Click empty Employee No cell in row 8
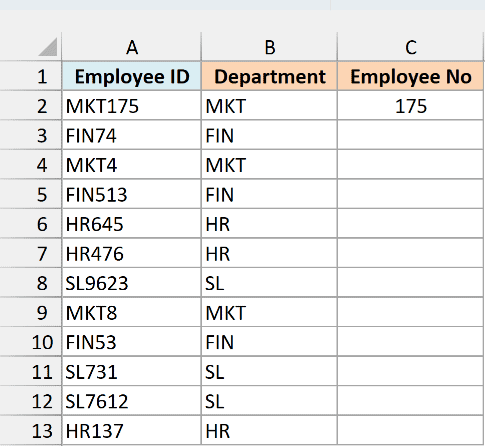This screenshot has width=485, height=446. click(411, 283)
